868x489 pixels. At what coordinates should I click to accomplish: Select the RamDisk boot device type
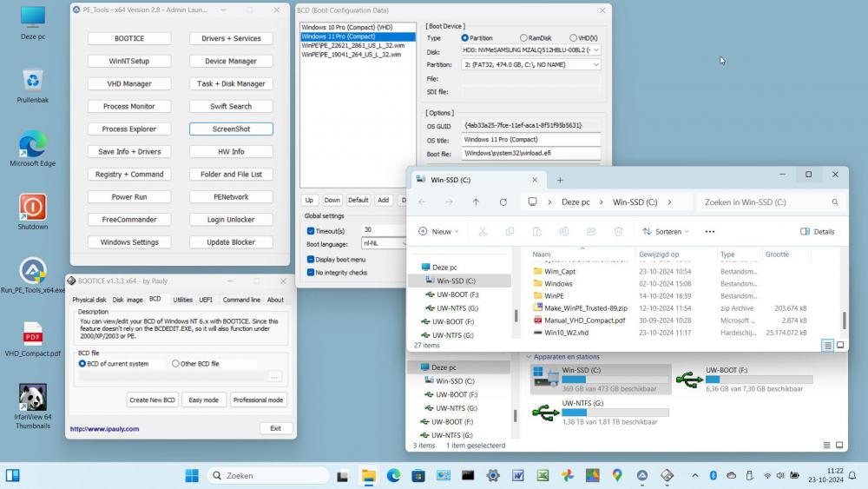(523, 38)
